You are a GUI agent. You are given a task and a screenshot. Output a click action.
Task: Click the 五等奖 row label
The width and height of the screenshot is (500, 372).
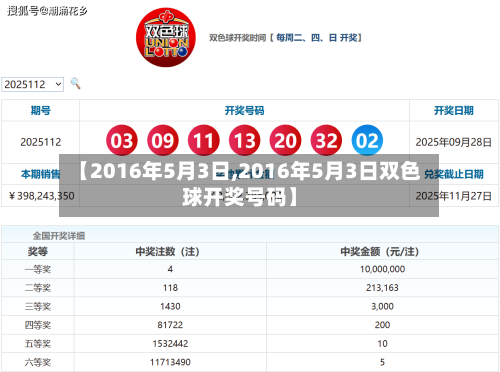point(38,344)
